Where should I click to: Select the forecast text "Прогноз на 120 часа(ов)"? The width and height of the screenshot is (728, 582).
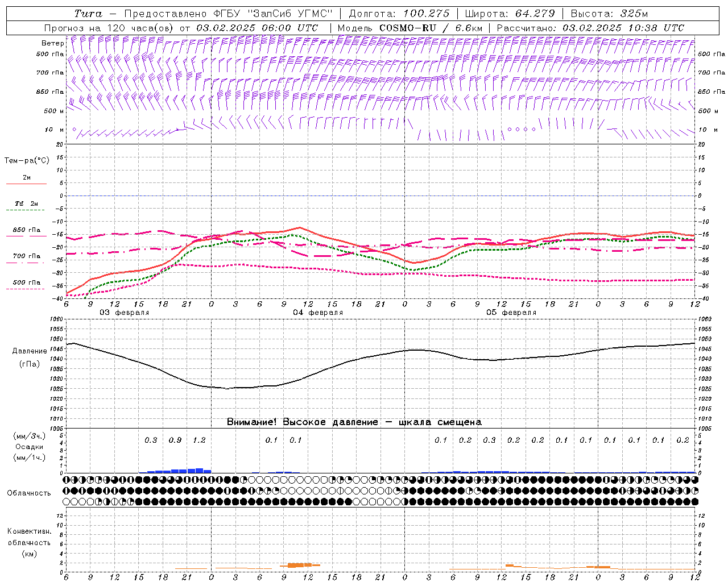click(109, 28)
